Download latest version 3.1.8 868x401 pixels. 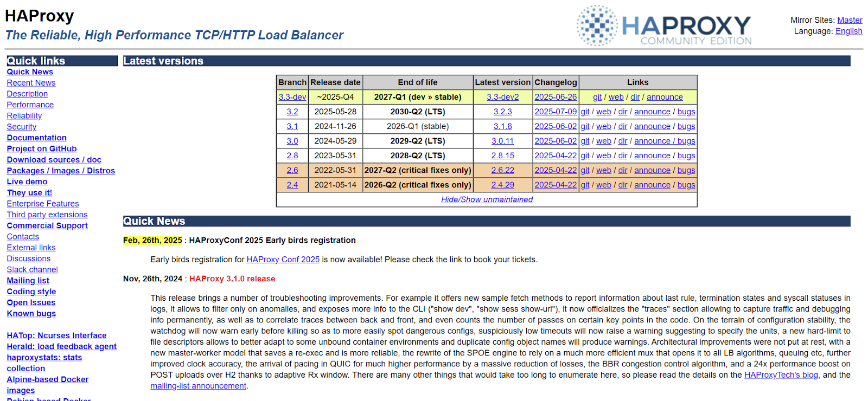[502, 126]
